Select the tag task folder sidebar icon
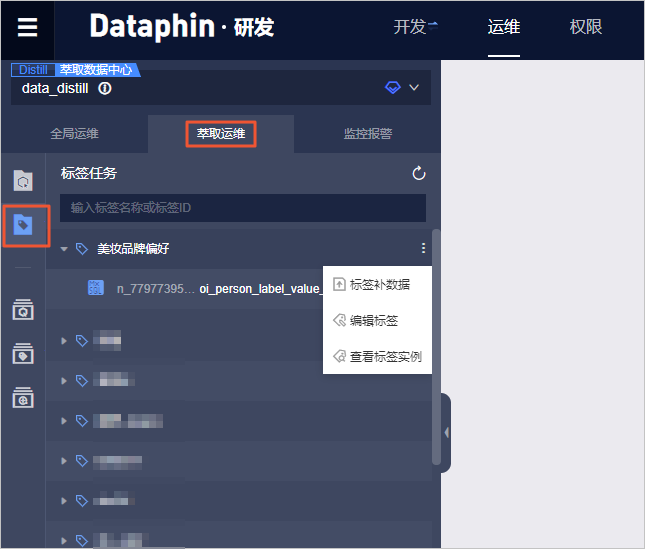 click(23, 225)
